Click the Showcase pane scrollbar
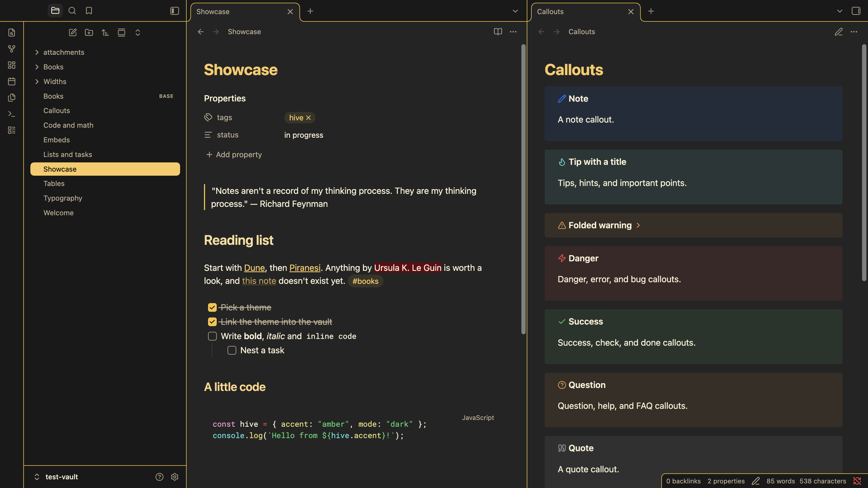The width and height of the screenshot is (868, 488). 523,189
